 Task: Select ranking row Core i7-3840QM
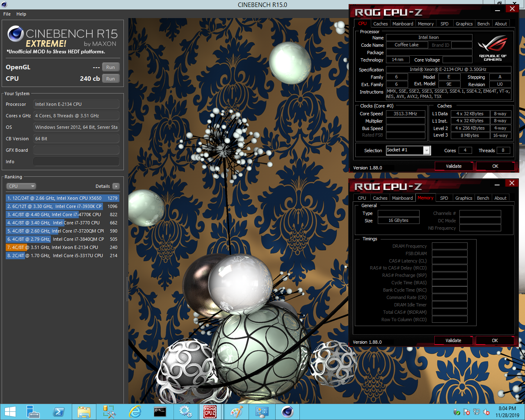pyautogui.click(x=62, y=239)
